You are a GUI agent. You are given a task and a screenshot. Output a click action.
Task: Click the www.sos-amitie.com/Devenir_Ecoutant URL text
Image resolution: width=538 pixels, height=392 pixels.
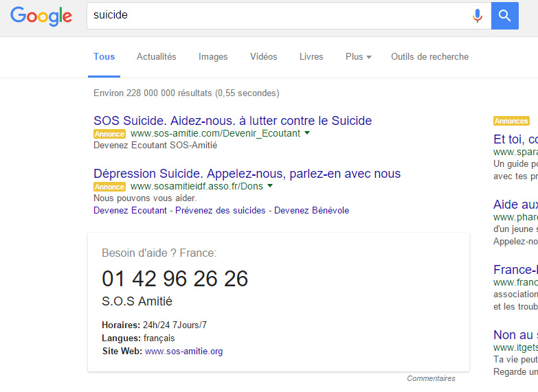coord(216,133)
